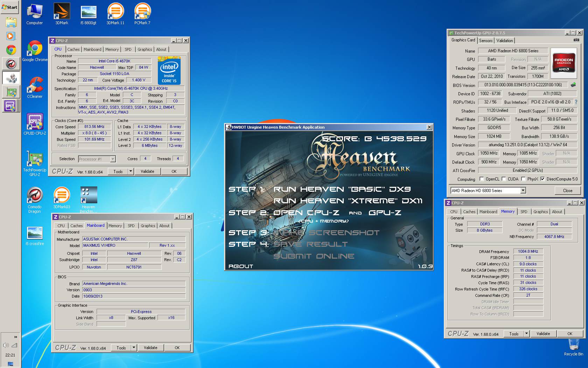Viewport: 588px width, 368px height.
Task: Click the GPU-Z screenshot camera icon
Action: [576, 40]
